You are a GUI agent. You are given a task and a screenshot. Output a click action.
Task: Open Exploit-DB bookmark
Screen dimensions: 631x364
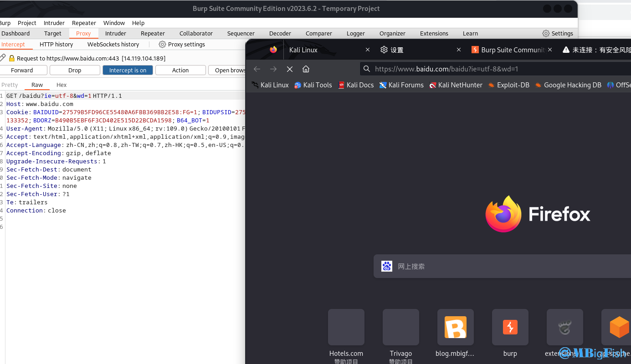point(509,85)
